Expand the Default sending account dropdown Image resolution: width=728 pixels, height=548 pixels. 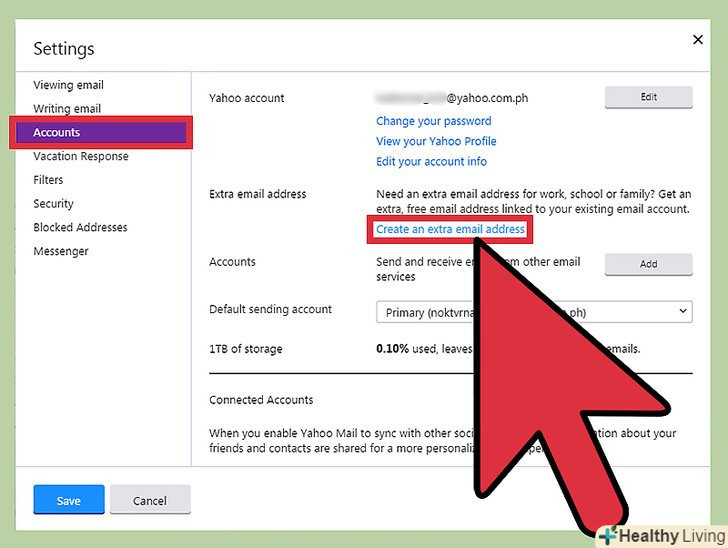tap(534, 312)
